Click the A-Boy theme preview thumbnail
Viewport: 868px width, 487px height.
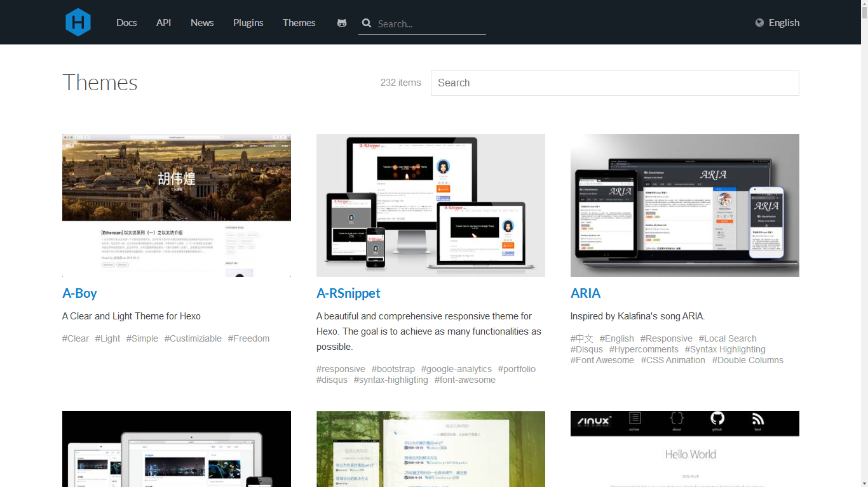[x=177, y=205]
